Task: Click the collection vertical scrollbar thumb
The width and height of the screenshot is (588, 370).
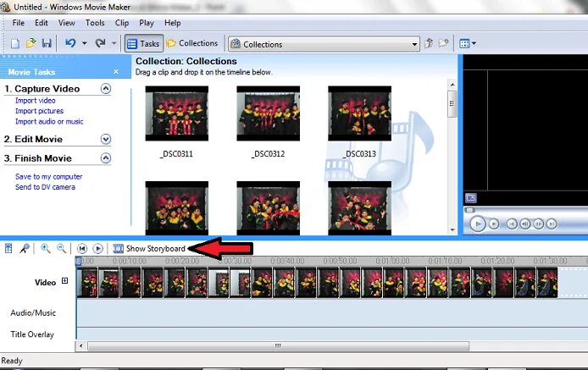Action: 452,103
